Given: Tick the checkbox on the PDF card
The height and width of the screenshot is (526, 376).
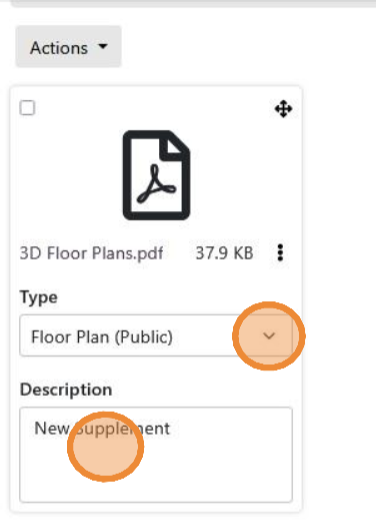Looking at the screenshot, I should point(27,108).
